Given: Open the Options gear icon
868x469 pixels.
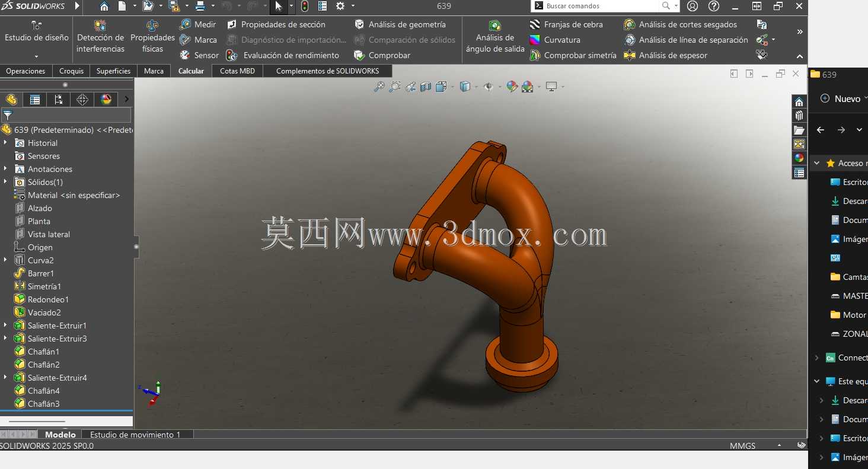Looking at the screenshot, I should pos(340,6).
